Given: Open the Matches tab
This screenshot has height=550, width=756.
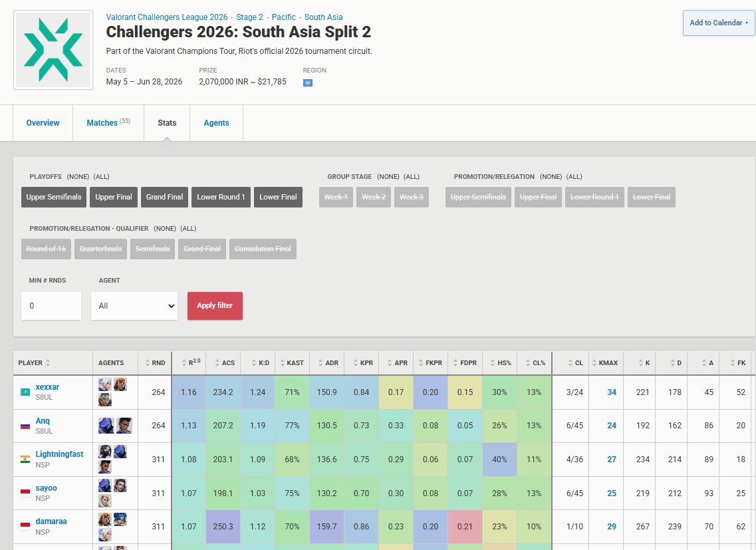Looking at the screenshot, I should tap(108, 123).
